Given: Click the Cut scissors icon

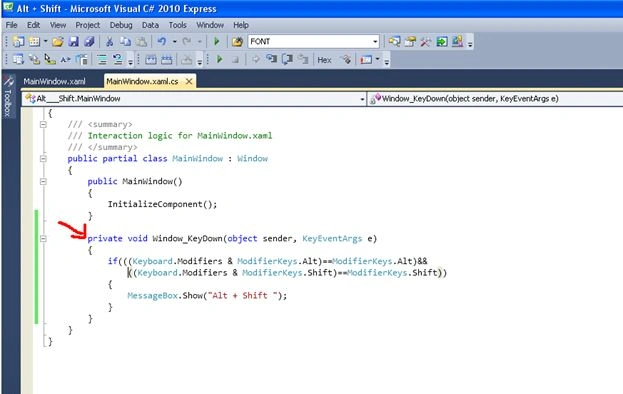Looking at the screenshot, I should coord(109,41).
